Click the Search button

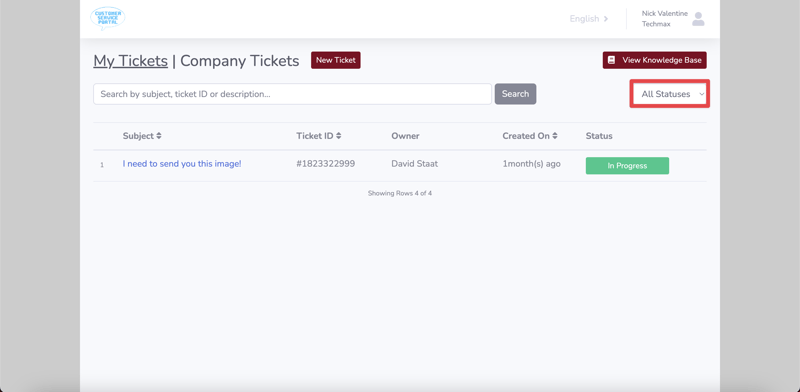pyautogui.click(x=515, y=94)
